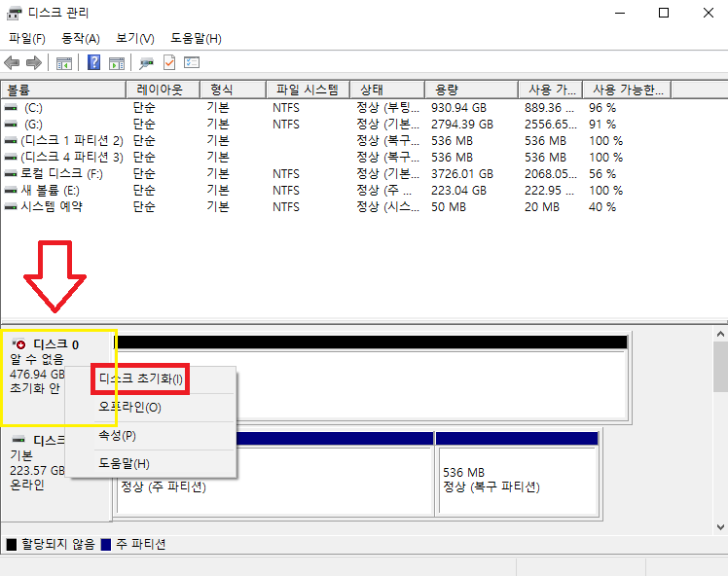Click the checkmark properties toolbar icon
Image resolution: width=728 pixels, height=576 pixels.
tap(169, 62)
